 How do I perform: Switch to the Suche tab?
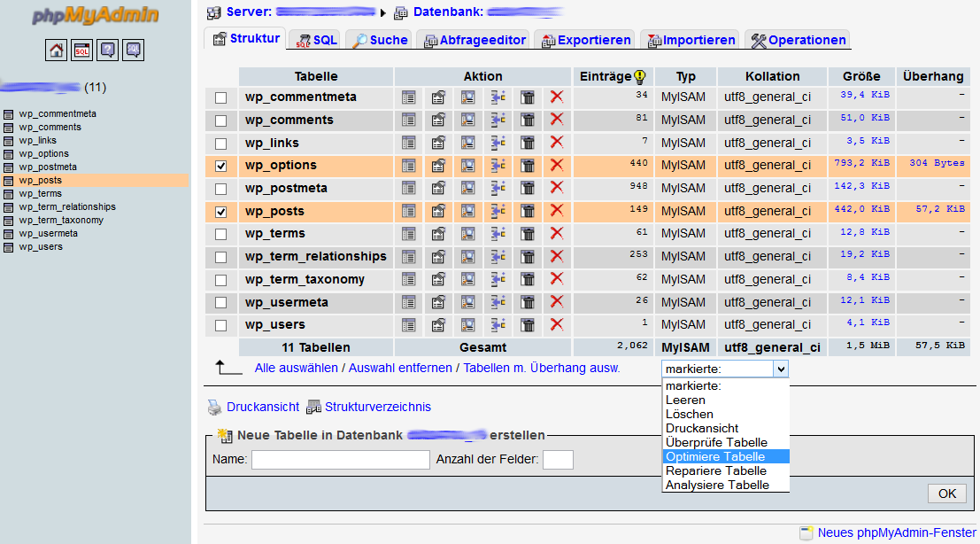pyautogui.click(x=380, y=40)
